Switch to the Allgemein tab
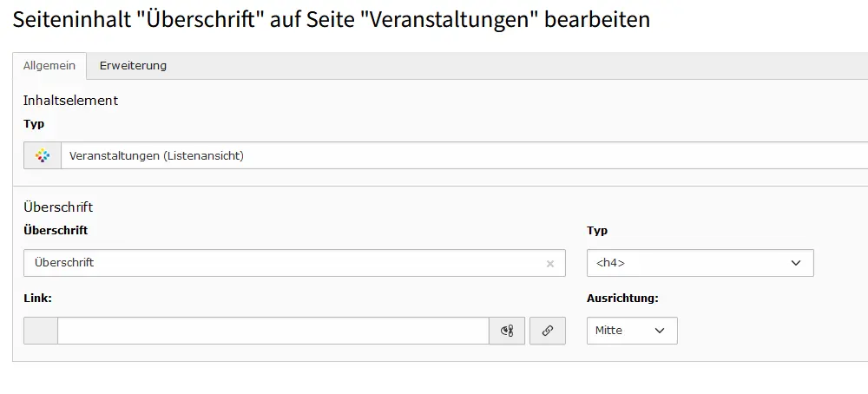 [x=49, y=66]
